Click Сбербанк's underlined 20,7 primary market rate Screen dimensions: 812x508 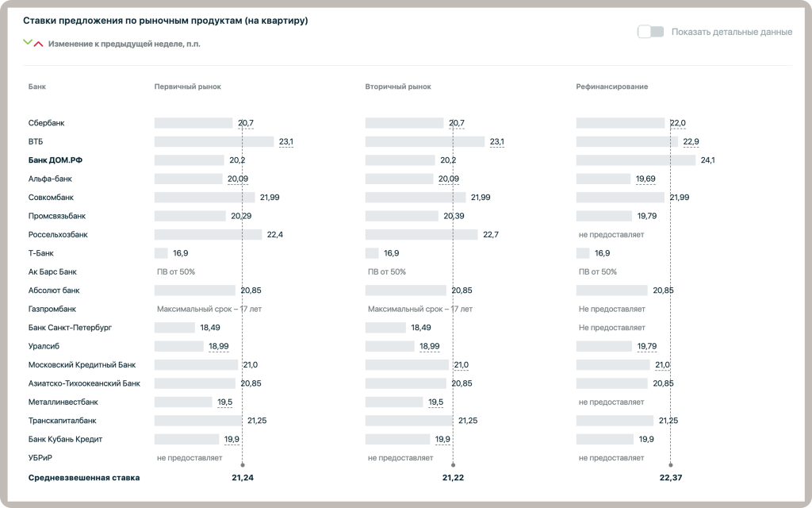[x=245, y=123]
